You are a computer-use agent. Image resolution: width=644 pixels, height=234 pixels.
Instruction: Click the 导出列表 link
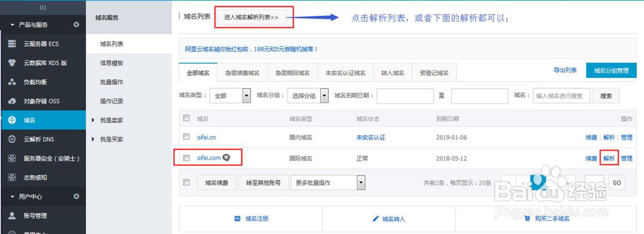[565, 70]
